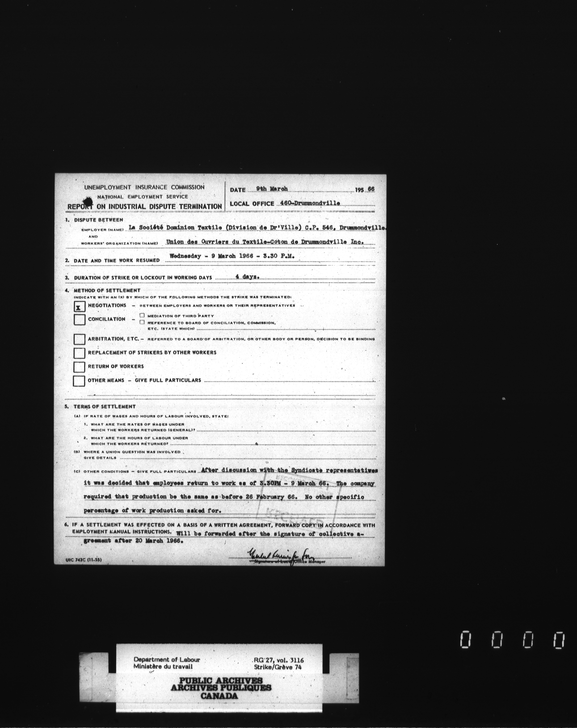The image size is (577, 728).
Task: Click the date and time work resumed entry
Action: tap(232, 256)
